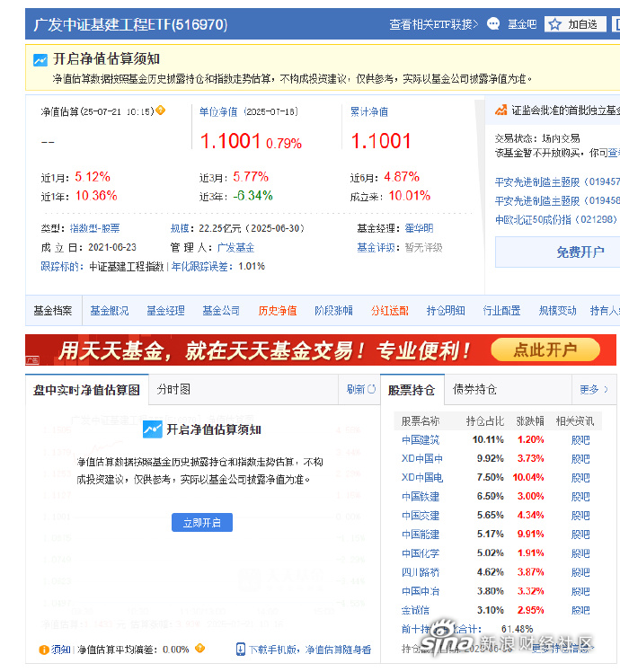Open 中欧北证50成份指 021298 link
The image size is (620, 672).
pyautogui.click(x=556, y=220)
